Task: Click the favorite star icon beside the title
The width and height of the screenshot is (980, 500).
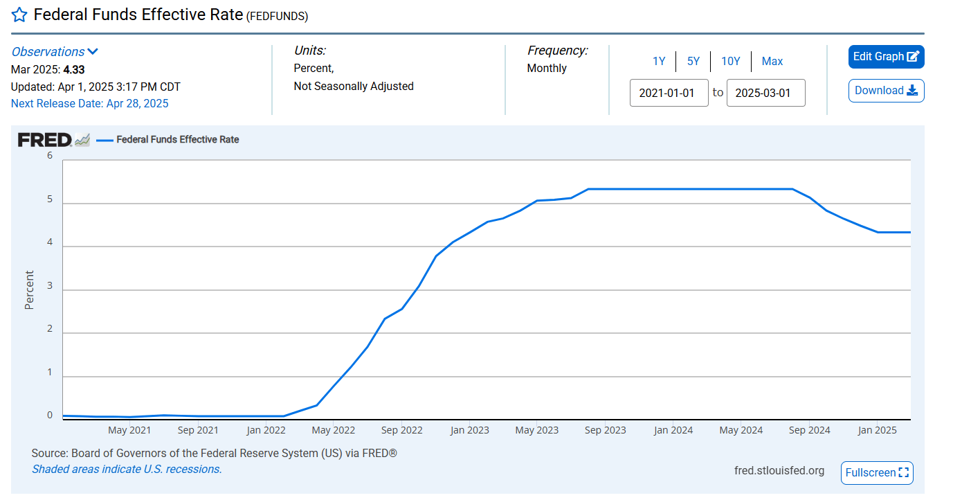Action: 19,15
